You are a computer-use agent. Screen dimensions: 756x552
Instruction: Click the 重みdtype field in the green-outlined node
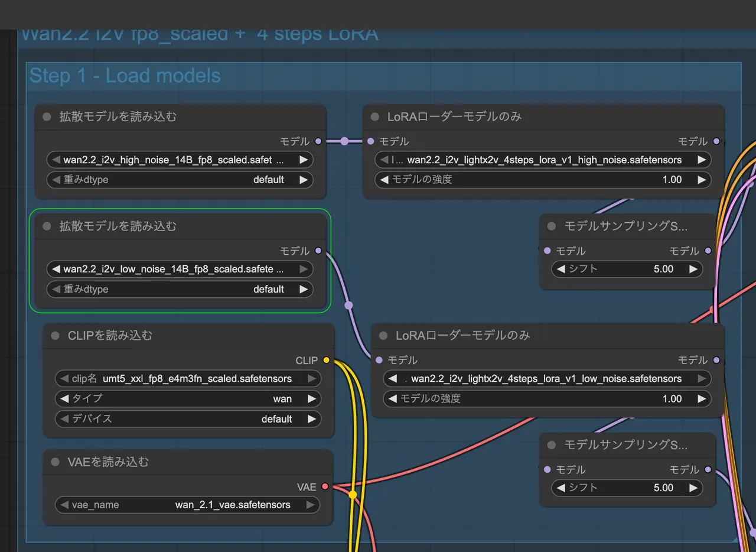(x=180, y=290)
